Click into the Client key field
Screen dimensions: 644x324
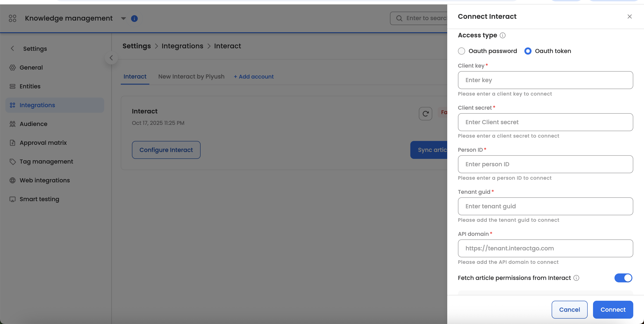(545, 80)
